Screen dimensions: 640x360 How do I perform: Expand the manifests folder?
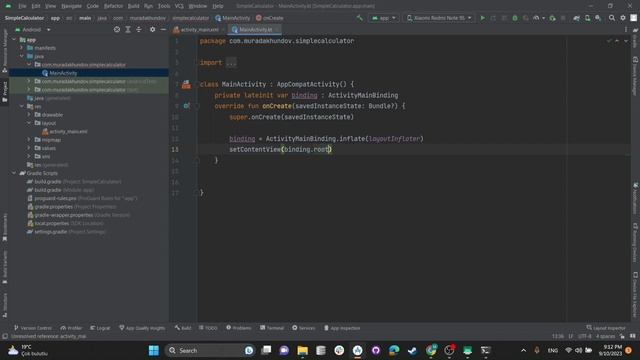(22, 48)
